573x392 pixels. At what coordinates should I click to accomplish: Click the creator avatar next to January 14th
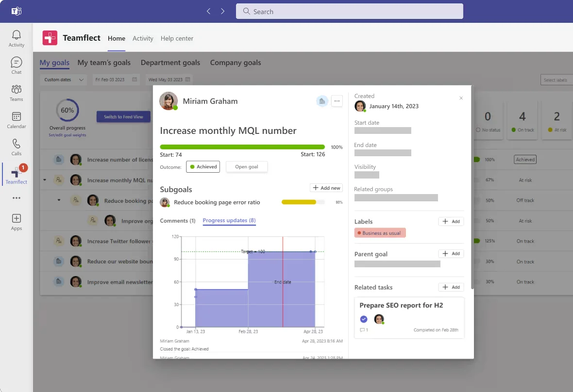coord(360,106)
